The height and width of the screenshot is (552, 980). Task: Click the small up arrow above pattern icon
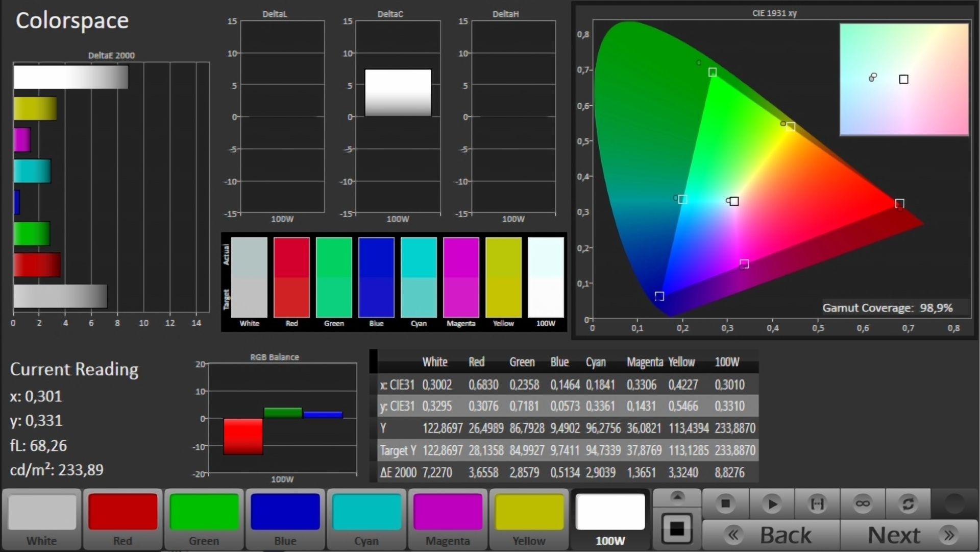click(x=677, y=496)
